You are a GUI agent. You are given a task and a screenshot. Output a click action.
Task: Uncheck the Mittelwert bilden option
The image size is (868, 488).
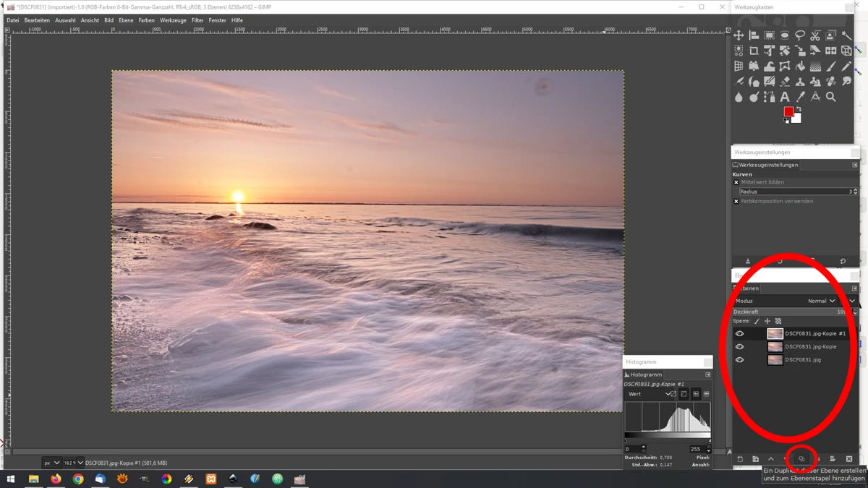[x=736, y=182]
